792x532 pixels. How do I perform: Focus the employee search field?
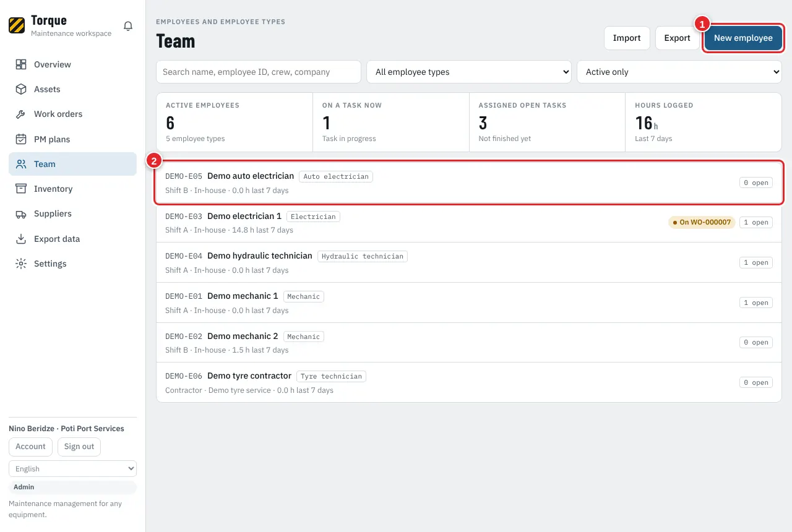coord(259,72)
